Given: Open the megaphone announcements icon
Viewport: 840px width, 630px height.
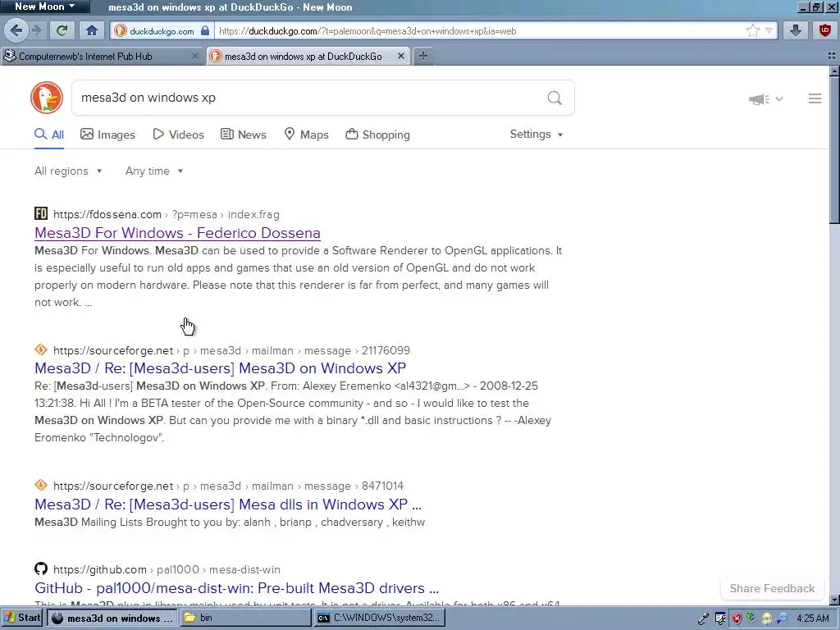Looking at the screenshot, I should 759,99.
